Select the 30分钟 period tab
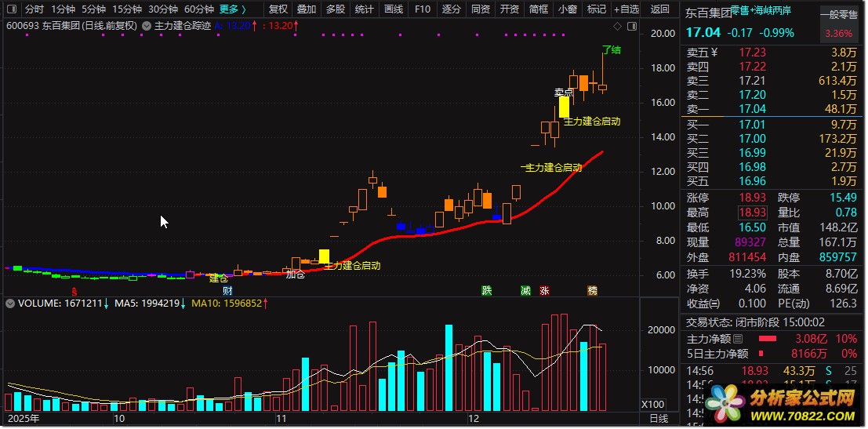Image resolution: width=868 pixels, height=429 pixels. click(163, 9)
